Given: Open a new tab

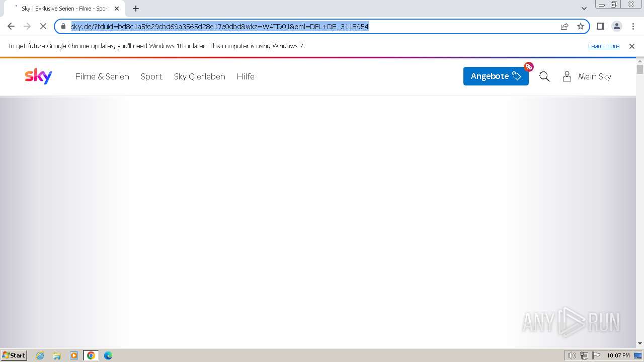Looking at the screenshot, I should pos(136,9).
